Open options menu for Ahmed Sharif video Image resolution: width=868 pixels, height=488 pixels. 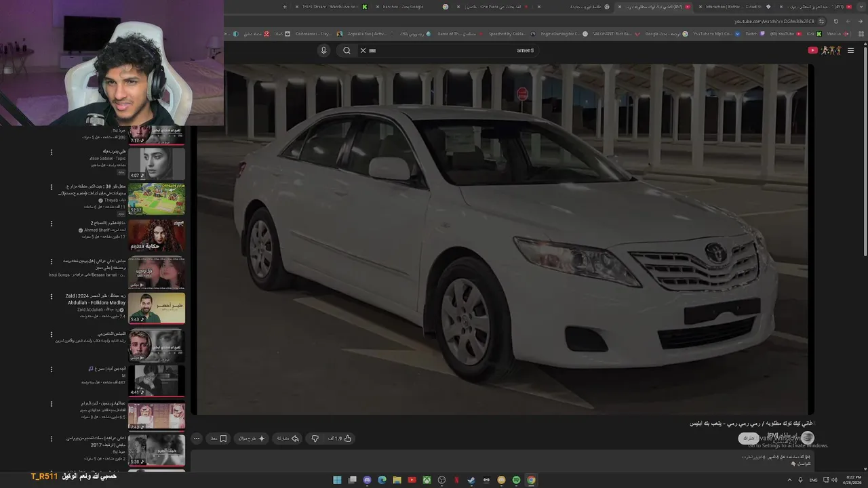point(52,224)
